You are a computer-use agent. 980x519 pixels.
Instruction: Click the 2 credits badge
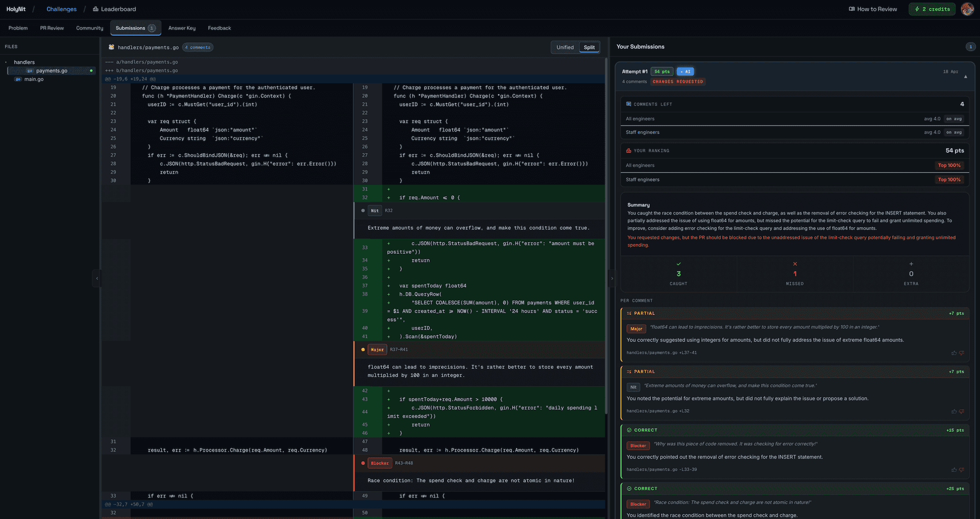pos(932,9)
